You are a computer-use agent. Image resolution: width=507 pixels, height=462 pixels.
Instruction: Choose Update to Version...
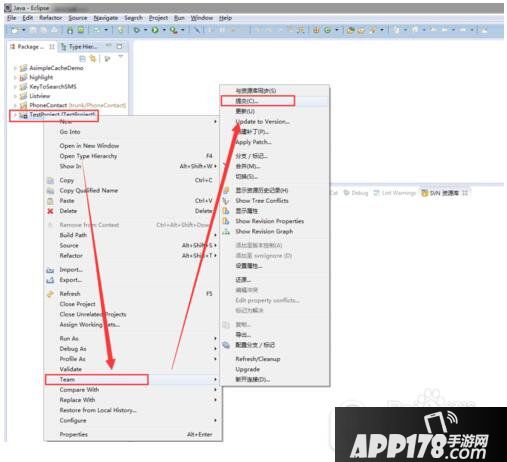[262, 122]
